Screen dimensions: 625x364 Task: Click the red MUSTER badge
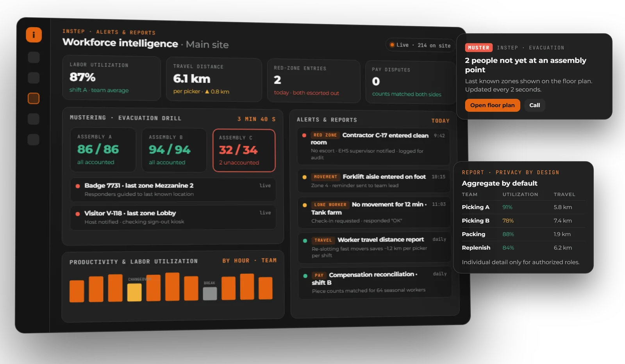click(x=479, y=48)
